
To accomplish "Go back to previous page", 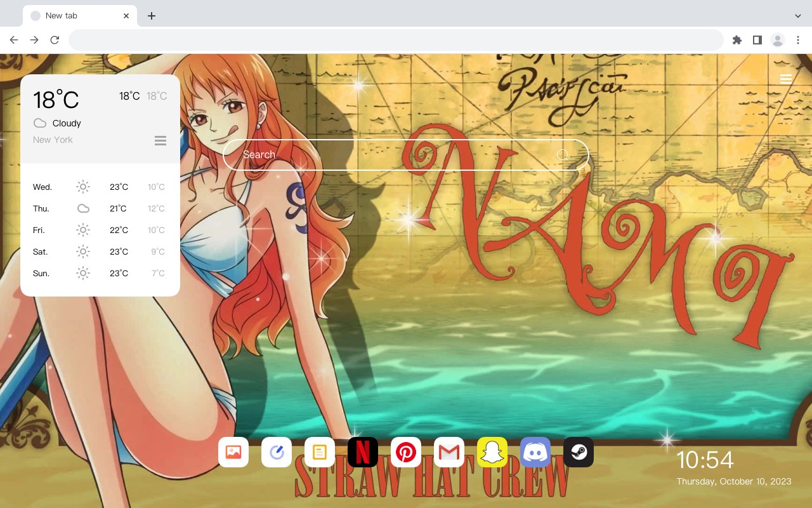I will pyautogui.click(x=14, y=40).
